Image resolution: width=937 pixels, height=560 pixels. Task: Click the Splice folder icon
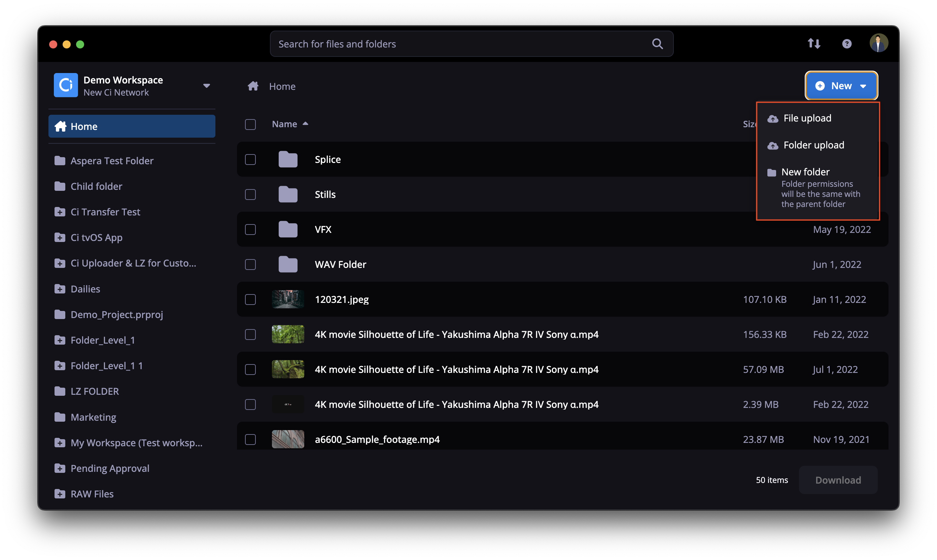[x=288, y=159]
